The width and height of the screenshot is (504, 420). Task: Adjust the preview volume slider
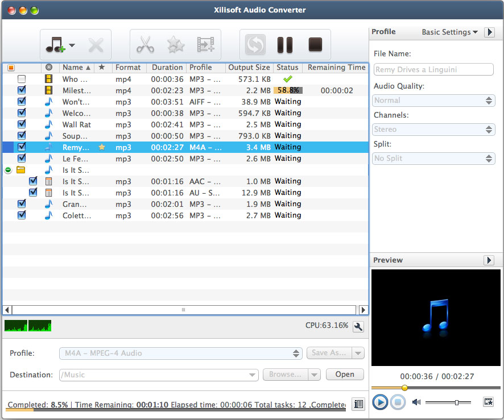coord(456,402)
